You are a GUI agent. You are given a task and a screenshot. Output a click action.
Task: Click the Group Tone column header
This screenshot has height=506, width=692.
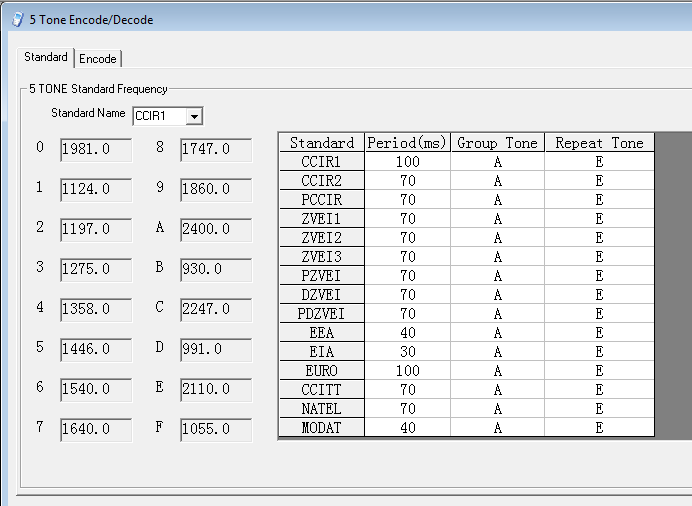pyautogui.click(x=497, y=142)
